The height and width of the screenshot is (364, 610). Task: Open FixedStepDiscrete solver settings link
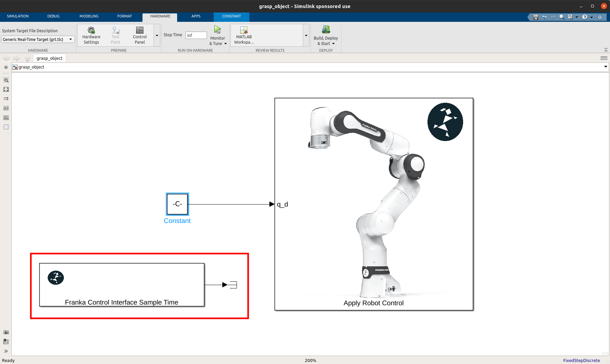click(x=581, y=360)
